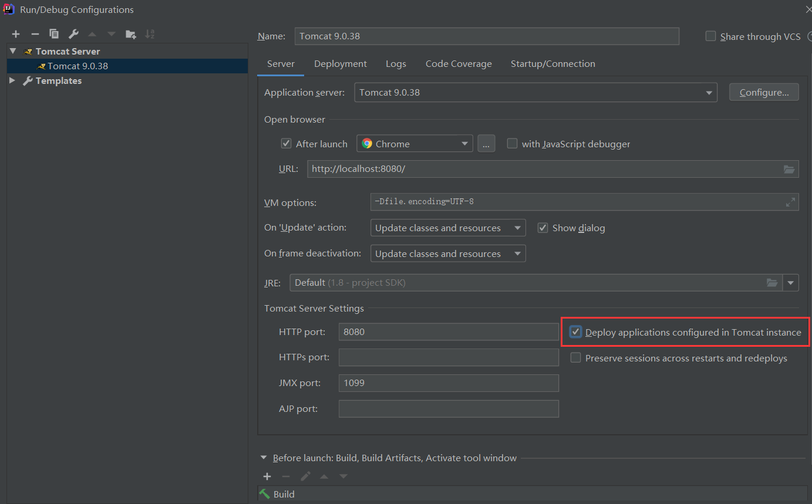The width and height of the screenshot is (812, 504).
Task: Switch to the Logs tab
Action: coord(396,64)
